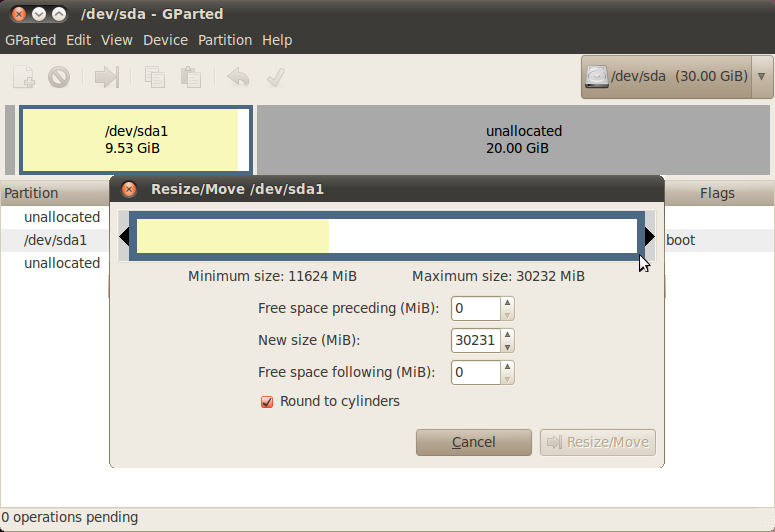
Task: Open the Partition menu
Action: [x=225, y=40]
